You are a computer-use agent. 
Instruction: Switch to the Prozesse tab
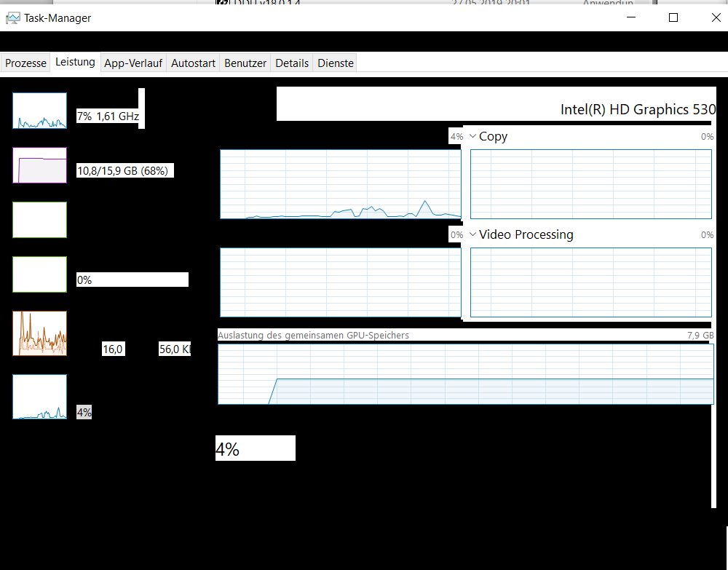click(x=25, y=63)
